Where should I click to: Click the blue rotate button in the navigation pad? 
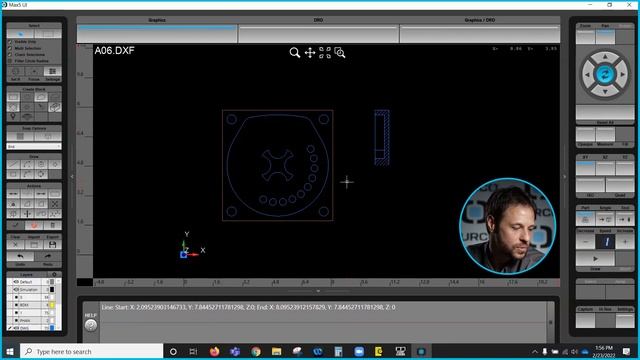click(605, 75)
